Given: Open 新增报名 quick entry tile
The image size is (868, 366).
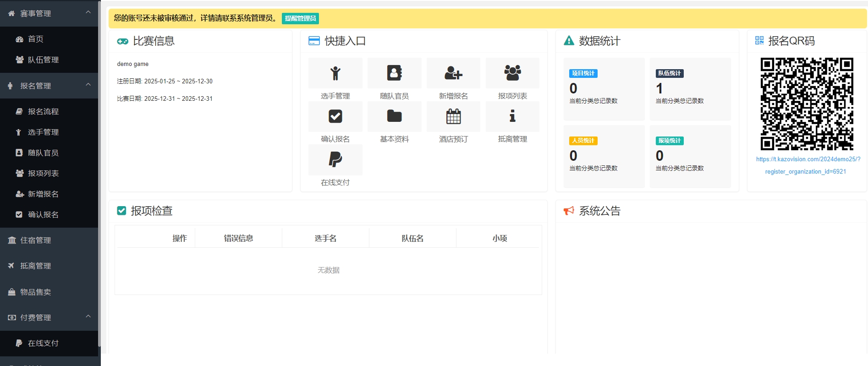Looking at the screenshot, I should pyautogui.click(x=453, y=73).
